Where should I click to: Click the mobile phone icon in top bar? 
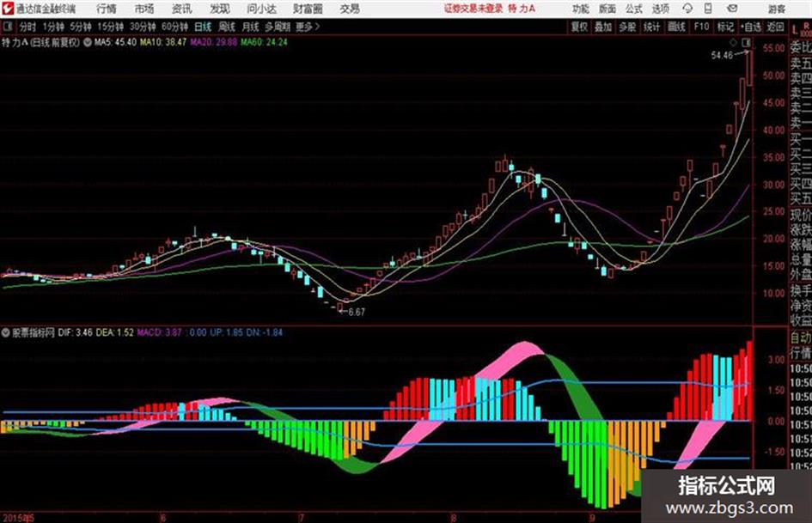click(708, 9)
